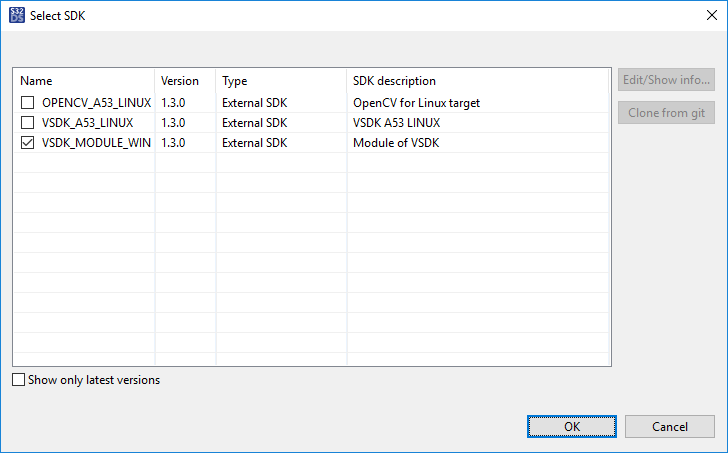Enable the OPENCV_A53_LINUX checkbox
728x453 pixels.
point(27,103)
